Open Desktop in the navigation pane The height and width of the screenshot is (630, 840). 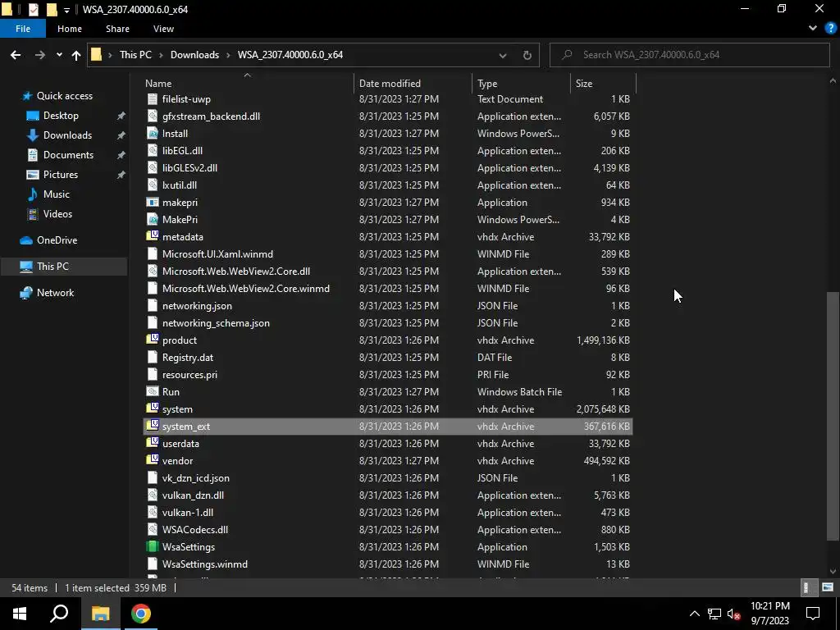point(61,116)
